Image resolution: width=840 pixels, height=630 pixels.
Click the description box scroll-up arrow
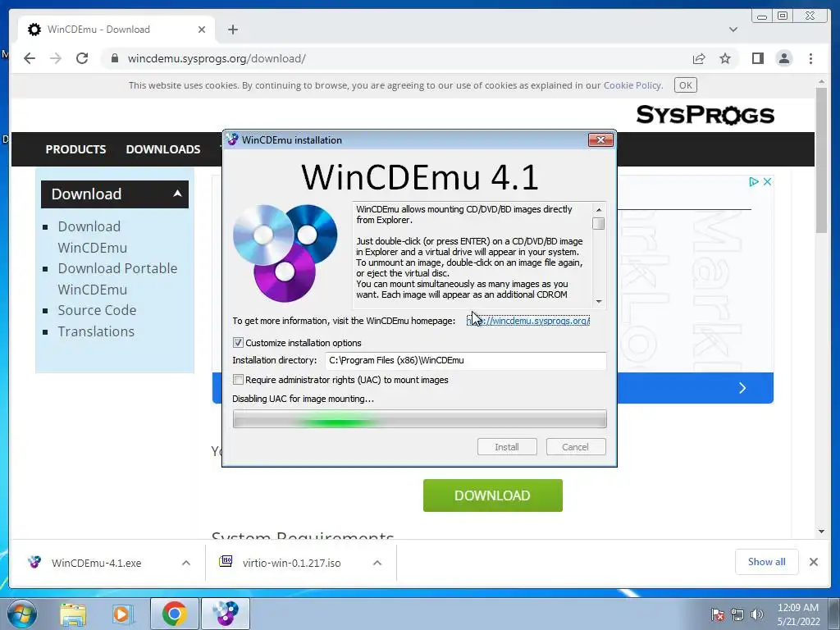[599, 209]
